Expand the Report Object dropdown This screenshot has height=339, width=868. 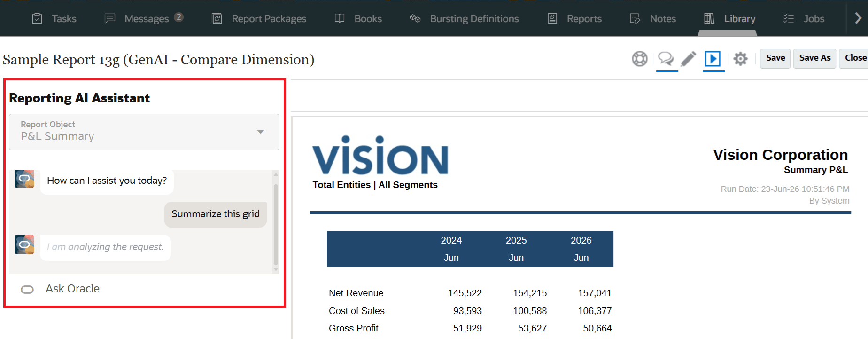pyautogui.click(x=144, y=132)
